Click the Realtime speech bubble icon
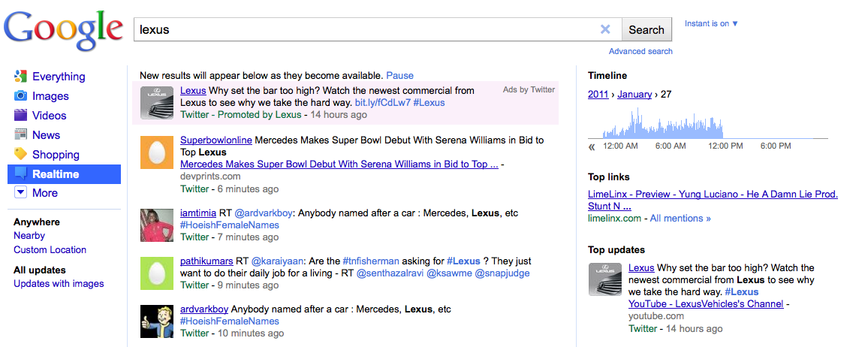The image size is (868, 347). (x=21, y=173)
